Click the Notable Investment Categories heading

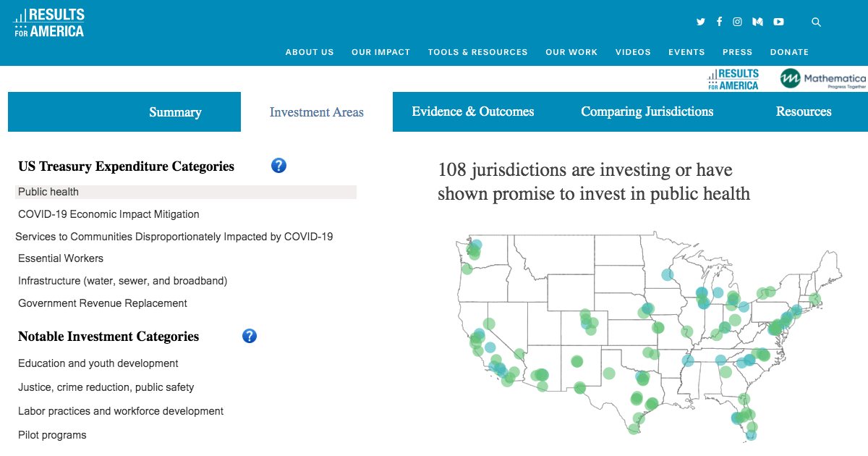point(109,337)
